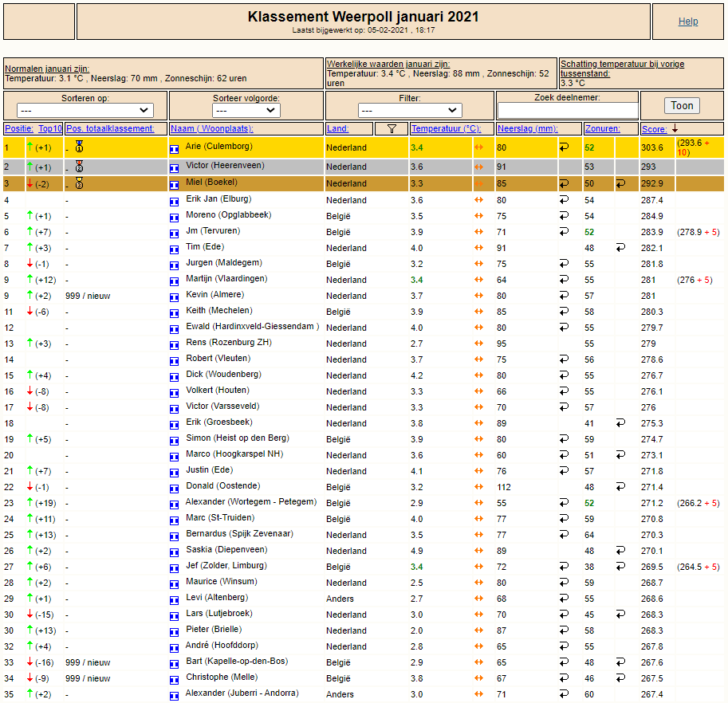Click the bronze medal icon in Miel's row

[80, 183]
